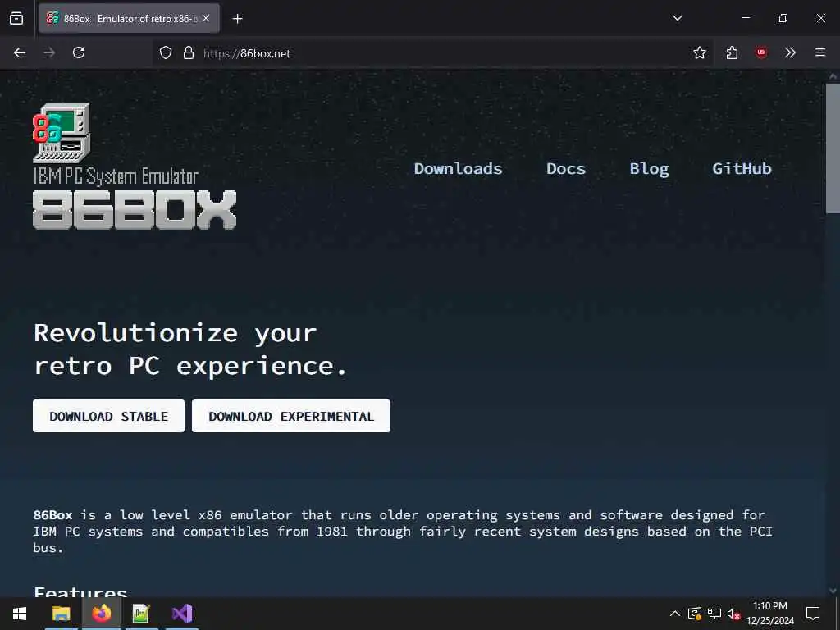The height and width of the screenshot is (630, 840).
Task: Open the Downloads navigation link
Action: [x=458, y=169]
